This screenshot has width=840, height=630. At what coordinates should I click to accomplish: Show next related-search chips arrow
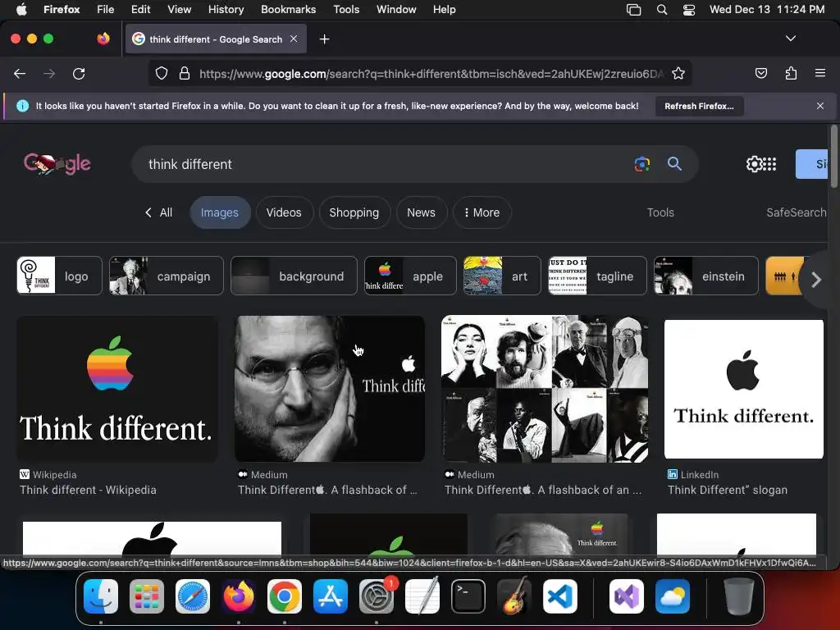coord(816,279)
